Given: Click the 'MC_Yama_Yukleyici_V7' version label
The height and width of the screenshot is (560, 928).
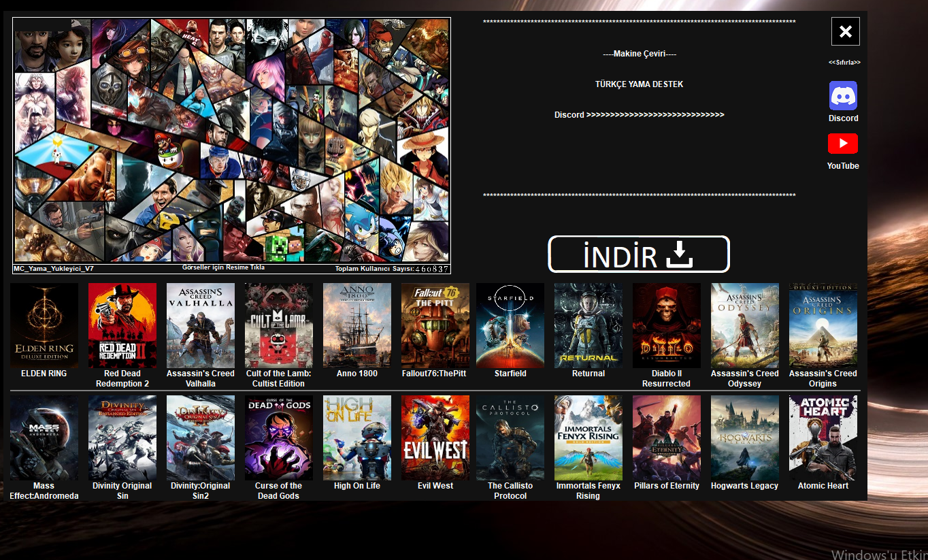Looking at the screenshot, I should click(x=54, y=269).
